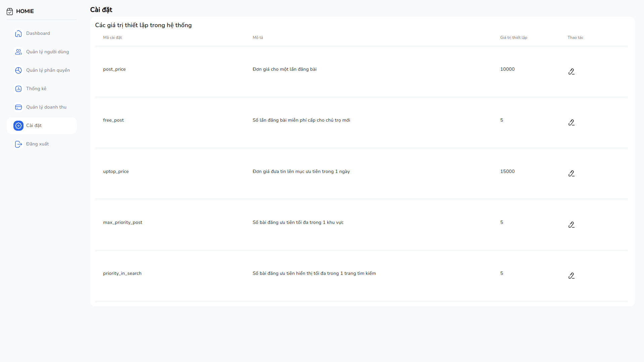Screen dimensions: 644x362
Task: Open the Thống kê menu item
Action: coord(36,88)
